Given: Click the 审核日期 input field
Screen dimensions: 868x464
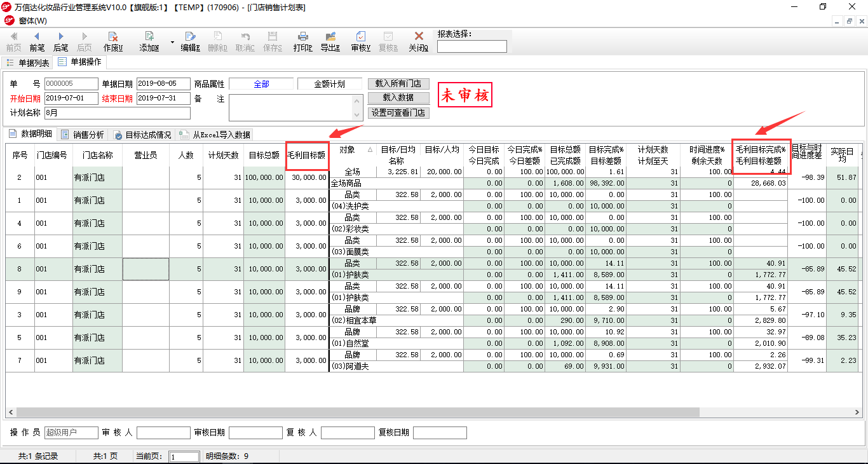Looking at the screenshot, I should pos(255,433).
